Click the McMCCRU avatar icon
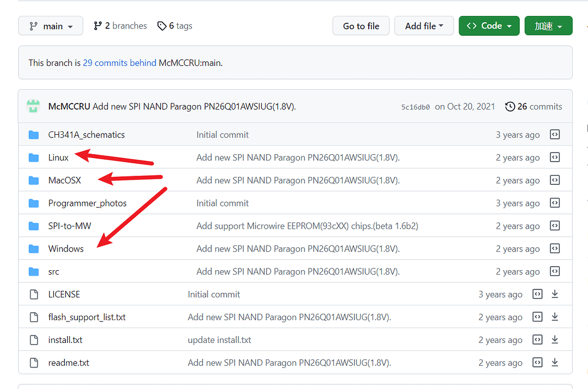The width and height of the screenshot is (588, 389). tap(34, 106)
